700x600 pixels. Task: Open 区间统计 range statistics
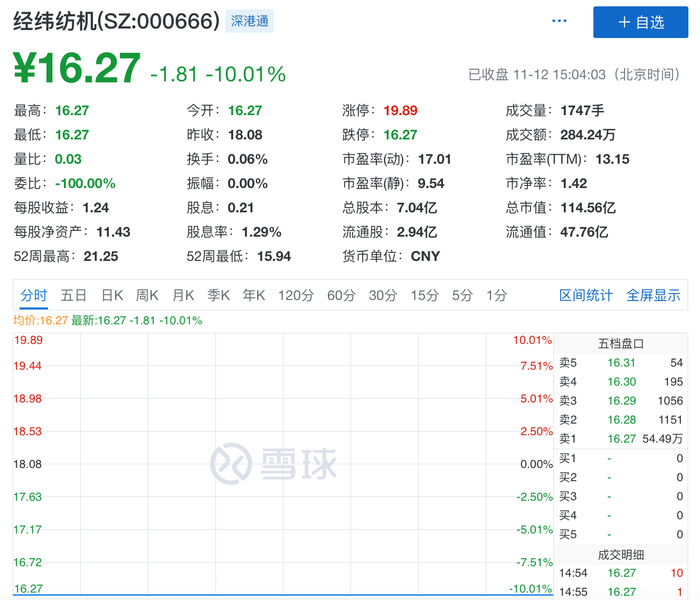586,295
